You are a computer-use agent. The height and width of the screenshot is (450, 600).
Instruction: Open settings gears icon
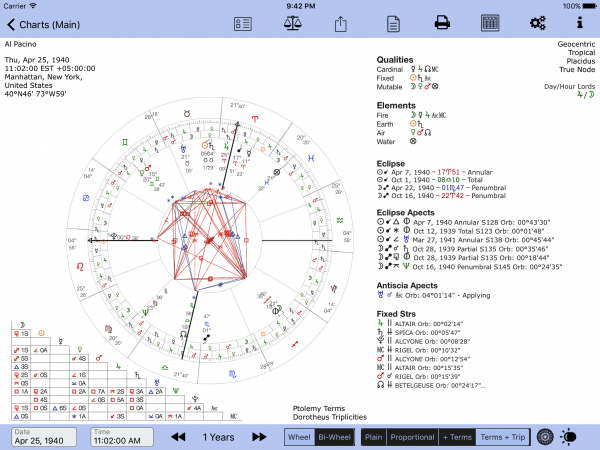538,22
